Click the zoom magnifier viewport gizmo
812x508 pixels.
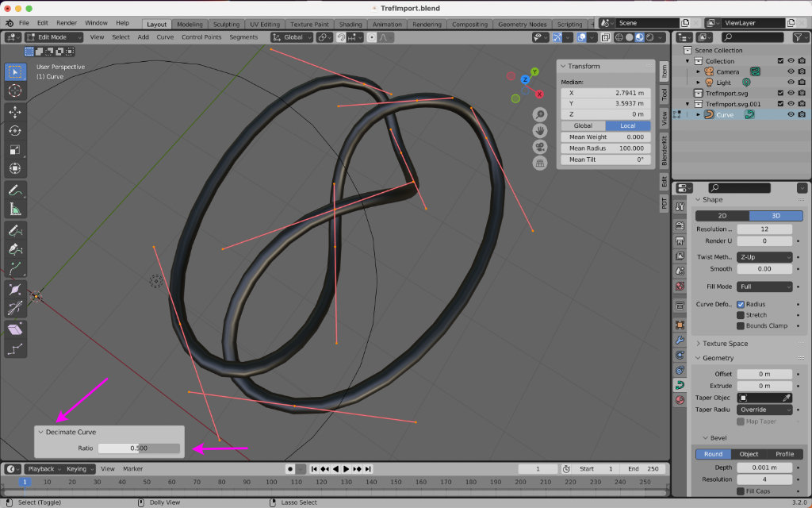coord(540,114)
